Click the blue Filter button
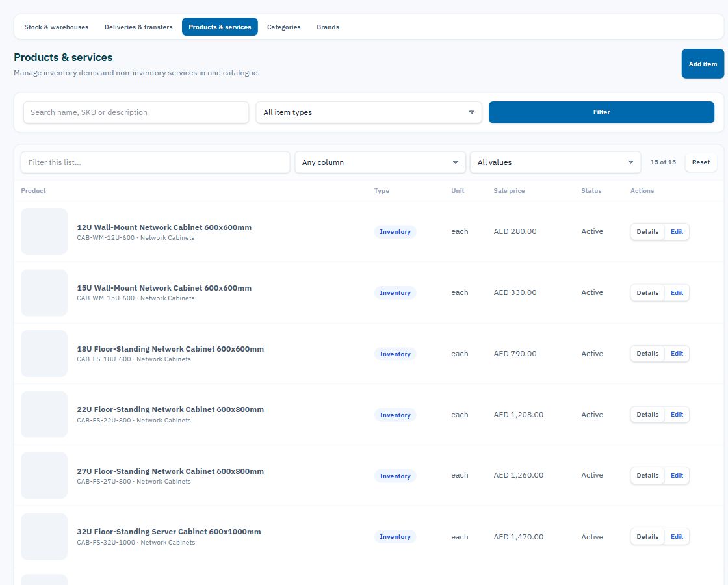Screen dimensions: 728x585 [x=601, y=112]
